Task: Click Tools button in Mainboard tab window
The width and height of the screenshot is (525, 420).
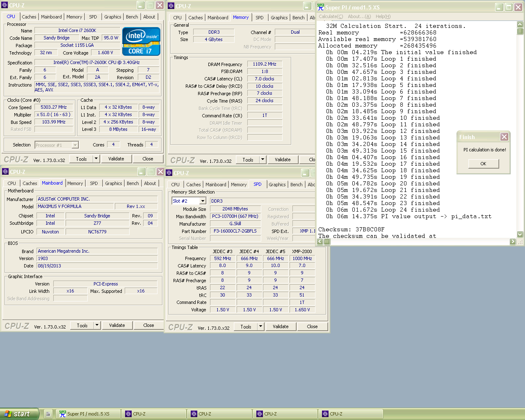Action: coord(82,325)
